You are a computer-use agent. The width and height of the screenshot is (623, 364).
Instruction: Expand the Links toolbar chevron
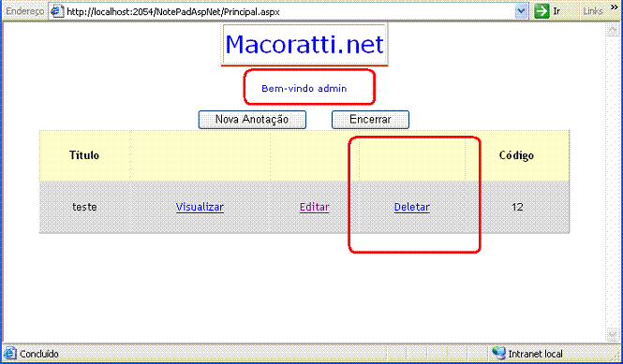(614, 7)
